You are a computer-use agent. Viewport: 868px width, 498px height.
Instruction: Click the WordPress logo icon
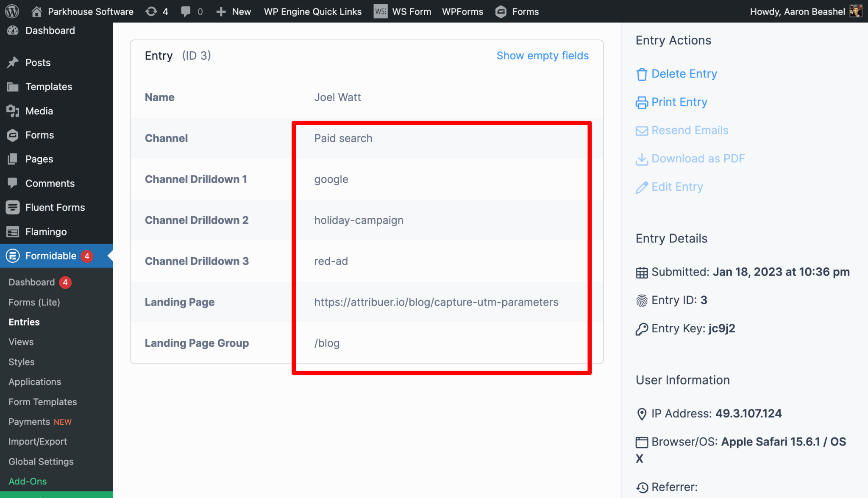click(12, 11)
